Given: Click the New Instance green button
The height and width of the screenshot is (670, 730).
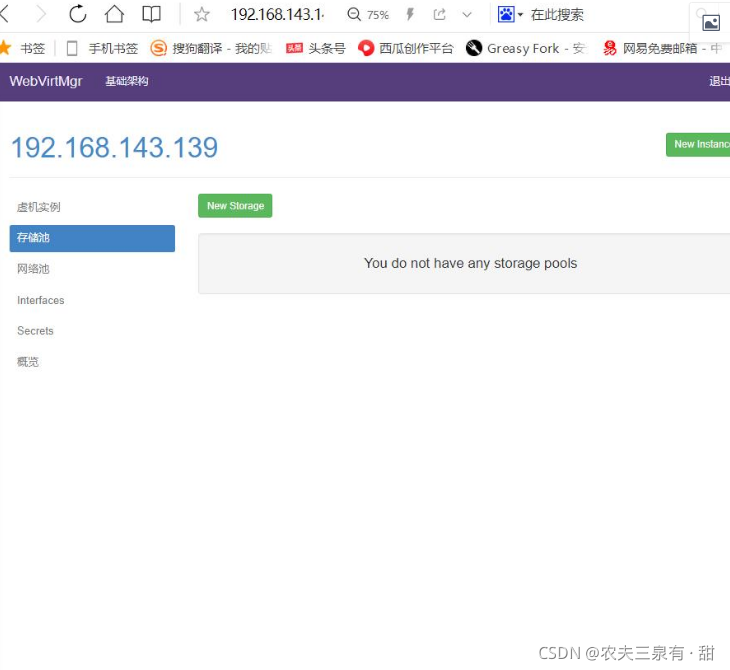Looking at the screenshot, I should point(698,145).
